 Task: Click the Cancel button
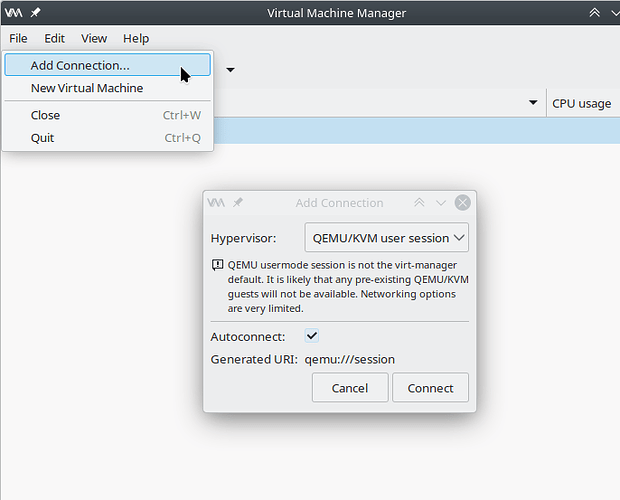[350, 388]
